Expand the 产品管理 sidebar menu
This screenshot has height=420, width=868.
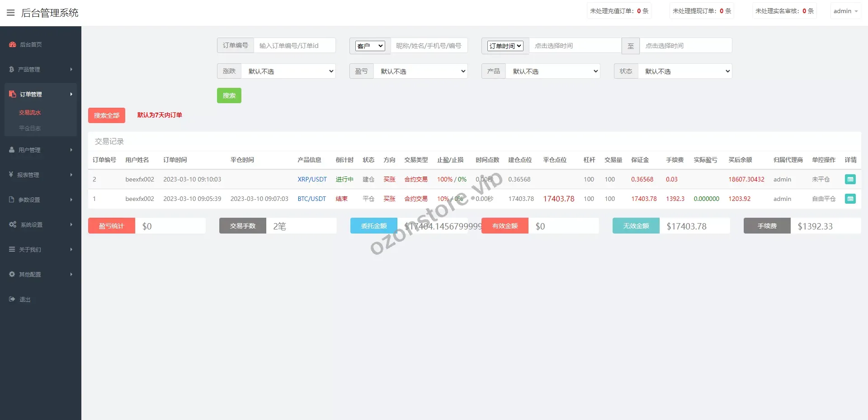[x=41, y=69]
